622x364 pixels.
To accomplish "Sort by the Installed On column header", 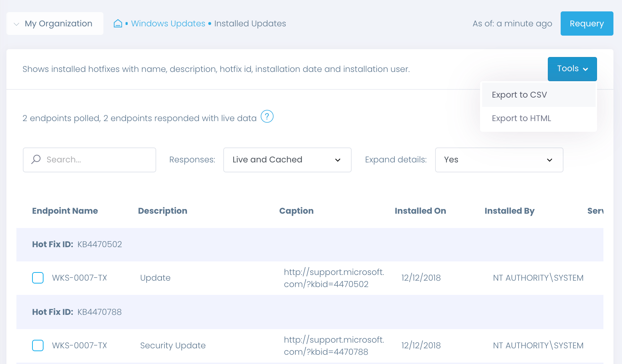I will coord(420,210).
